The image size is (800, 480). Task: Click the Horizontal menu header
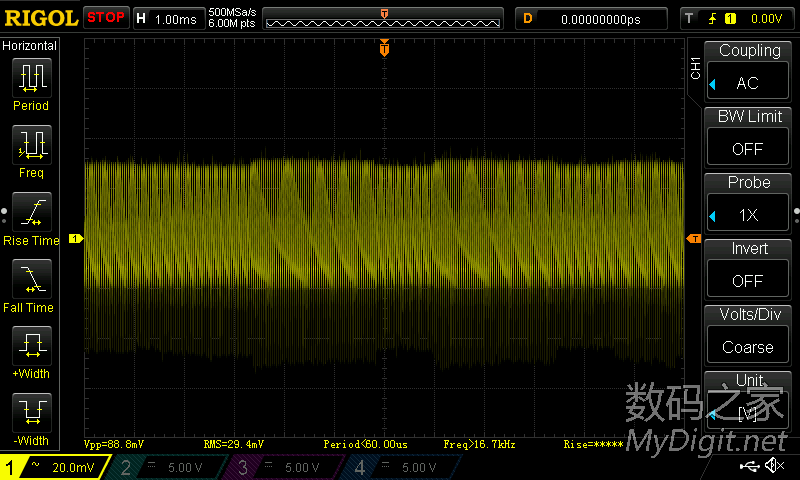tap(30, 45)
